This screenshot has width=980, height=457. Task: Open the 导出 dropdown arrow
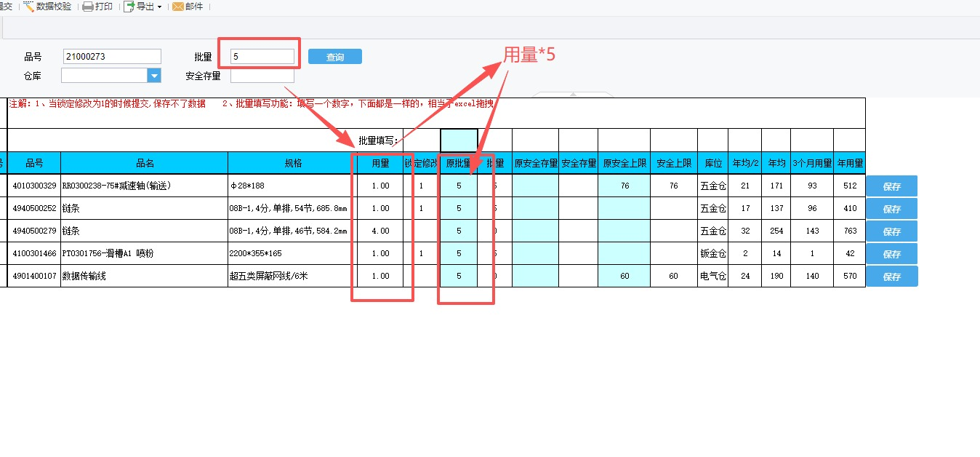coord(159,7)
